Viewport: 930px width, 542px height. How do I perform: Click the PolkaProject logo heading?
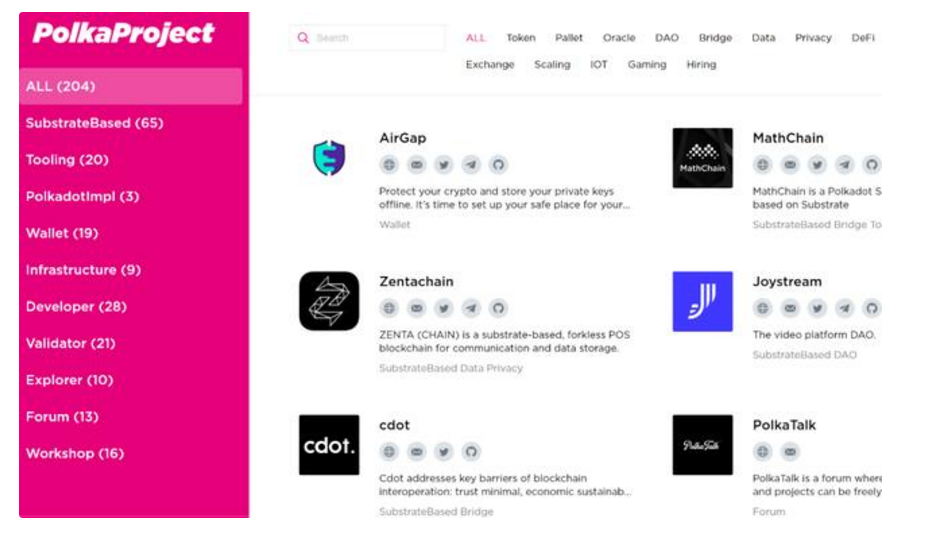(123, 33)
